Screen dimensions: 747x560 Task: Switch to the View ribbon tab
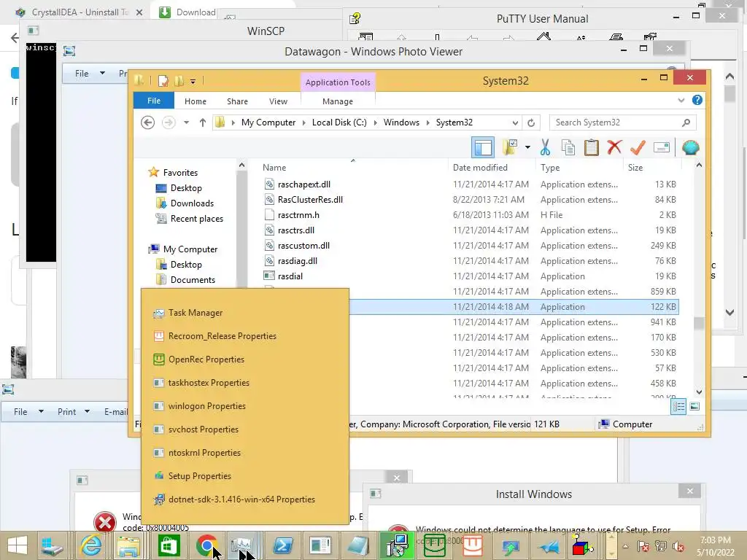278,101
